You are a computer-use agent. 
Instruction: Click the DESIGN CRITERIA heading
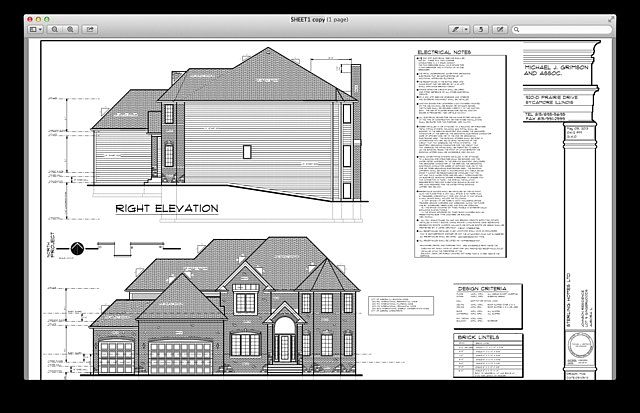tap(482, 289)
